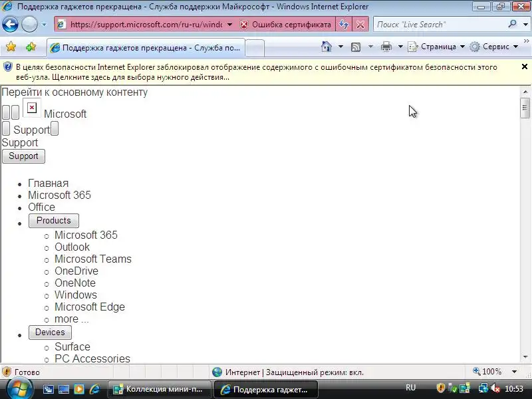Viewport: 532px width, 399px height.
Task: Show more toolbar items chevron
Action: (x=526, y=41)
